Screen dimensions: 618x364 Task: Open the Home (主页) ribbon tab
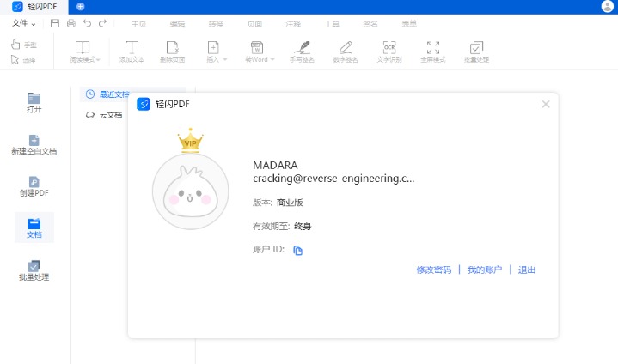click(x=138, y=24)
